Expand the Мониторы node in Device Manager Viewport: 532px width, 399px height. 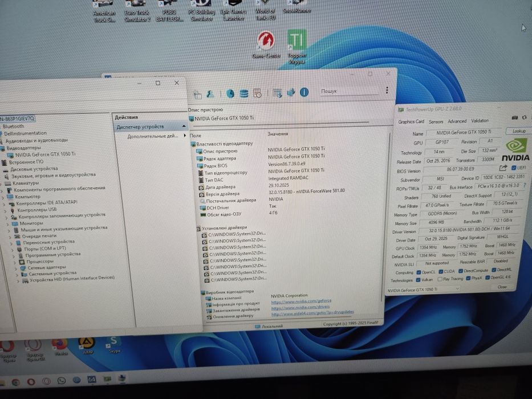(x=8, y=223)
